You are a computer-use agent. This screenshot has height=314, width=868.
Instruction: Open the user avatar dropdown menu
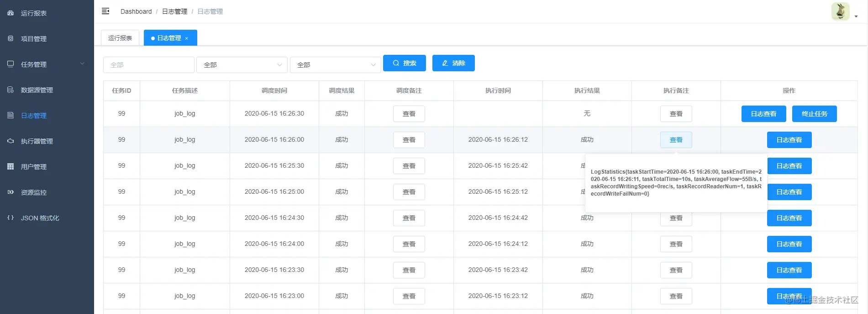click(x=844, y=12)
